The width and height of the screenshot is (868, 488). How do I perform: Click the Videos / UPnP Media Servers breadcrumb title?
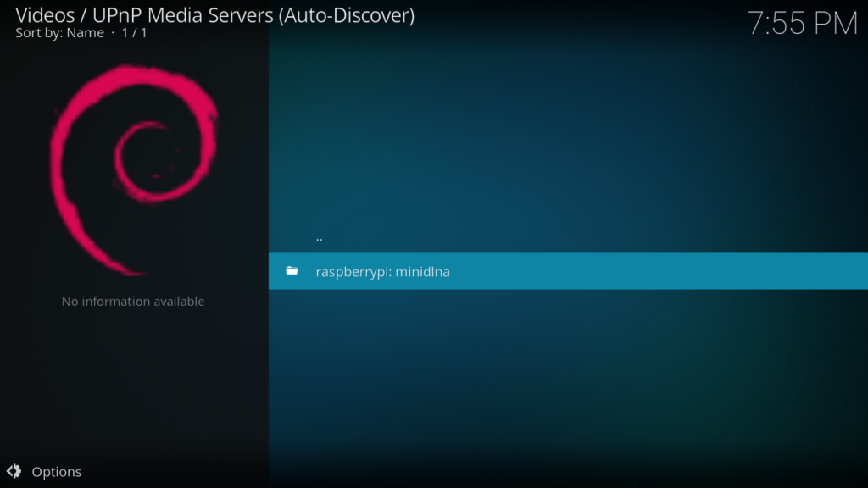coord(214,15)
